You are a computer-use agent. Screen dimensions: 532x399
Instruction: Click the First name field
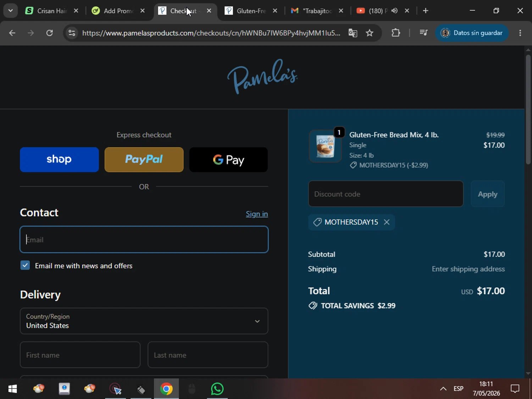(80, 355)
